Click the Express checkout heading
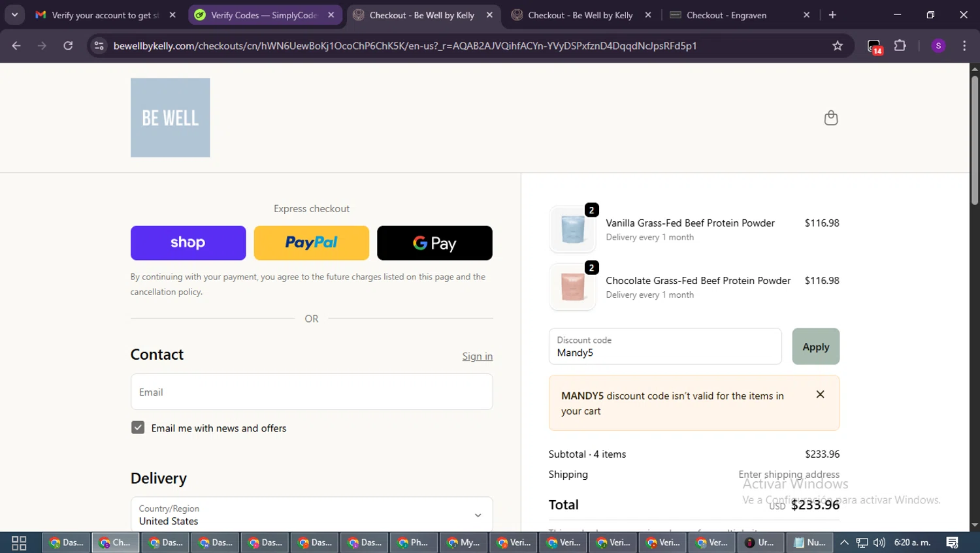Image resolution: width=980 pixels, height=553 pixels. point(312,209)
